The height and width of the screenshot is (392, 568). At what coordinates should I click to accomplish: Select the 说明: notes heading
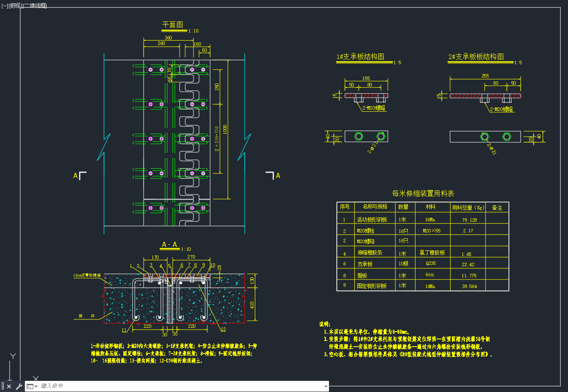pos(325,324)
